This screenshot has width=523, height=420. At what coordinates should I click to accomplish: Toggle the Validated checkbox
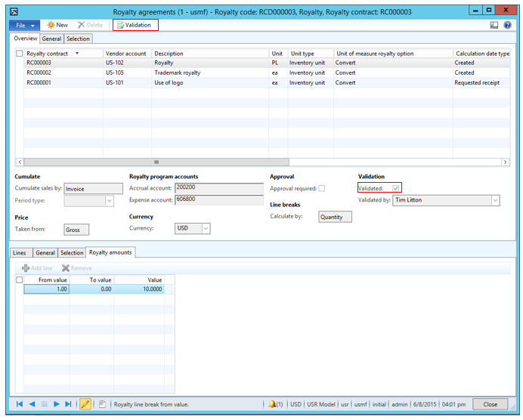click(395, 188)
